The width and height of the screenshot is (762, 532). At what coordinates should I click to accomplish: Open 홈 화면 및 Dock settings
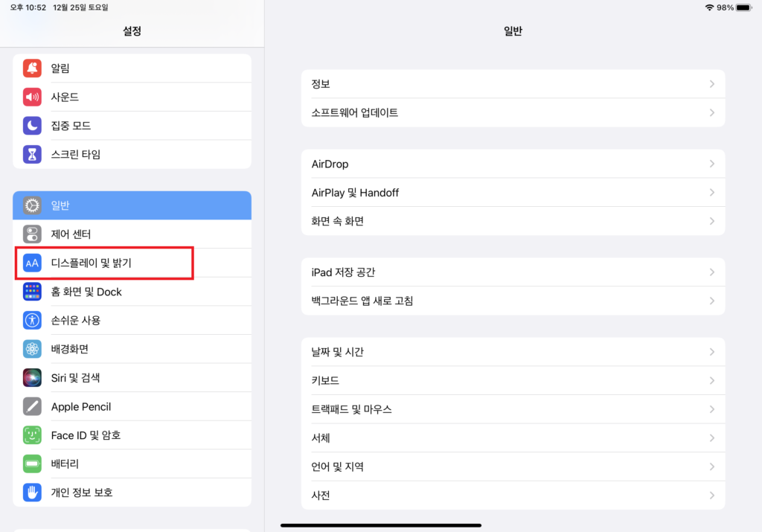click(x=132, y=292)
